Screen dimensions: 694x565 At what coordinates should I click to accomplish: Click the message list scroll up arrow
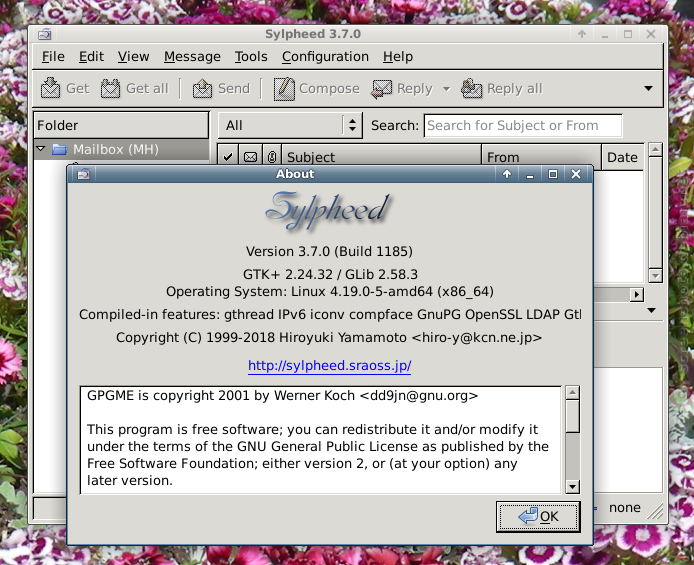tap(655, 150)
